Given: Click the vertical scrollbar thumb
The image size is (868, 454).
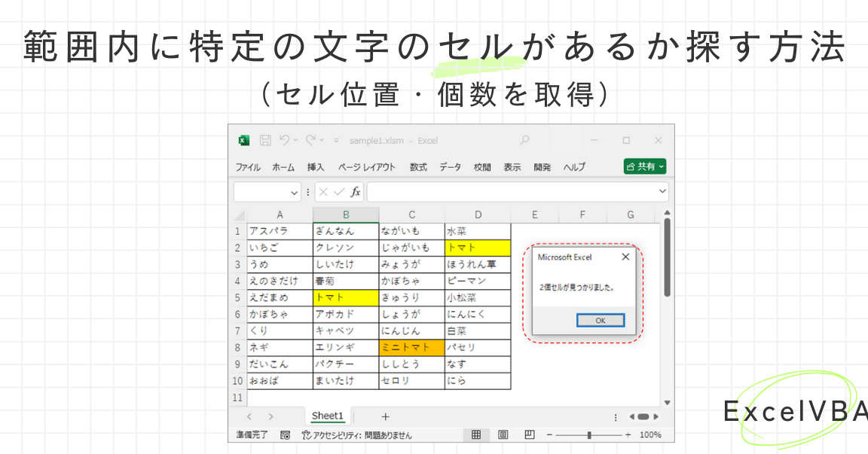Looking at the screenshot, I should coord(667,257).
